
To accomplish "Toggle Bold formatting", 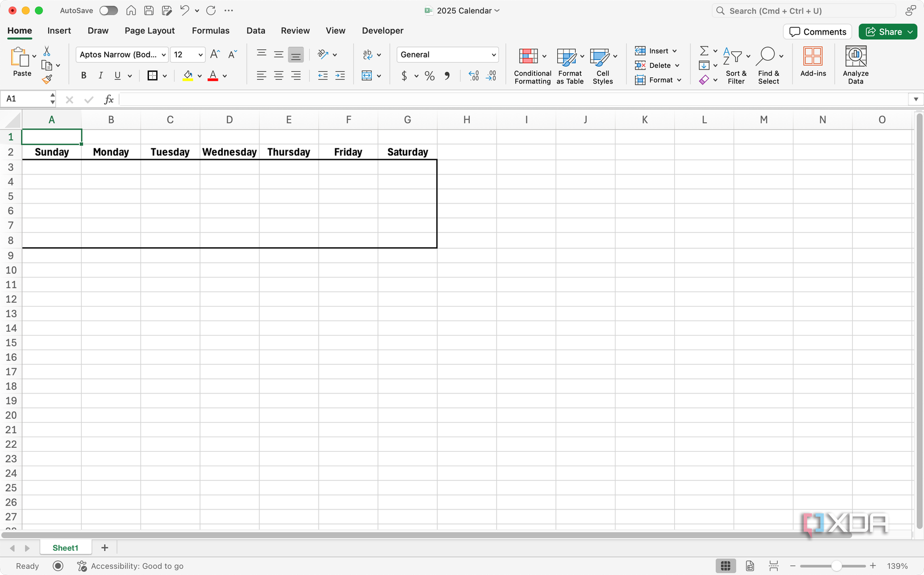I will [83, 76].
